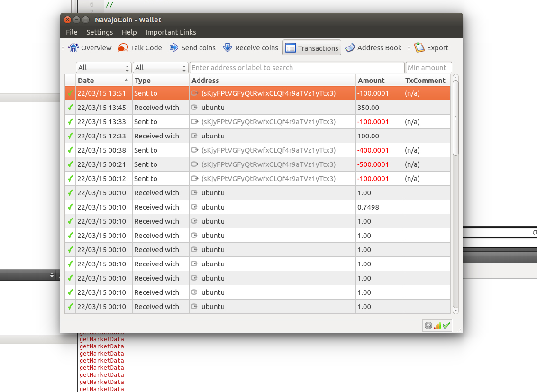Click the sent arrow icon in the 13:33 row
The width and height of the screenshot is (537, 392).
point(194,121)
